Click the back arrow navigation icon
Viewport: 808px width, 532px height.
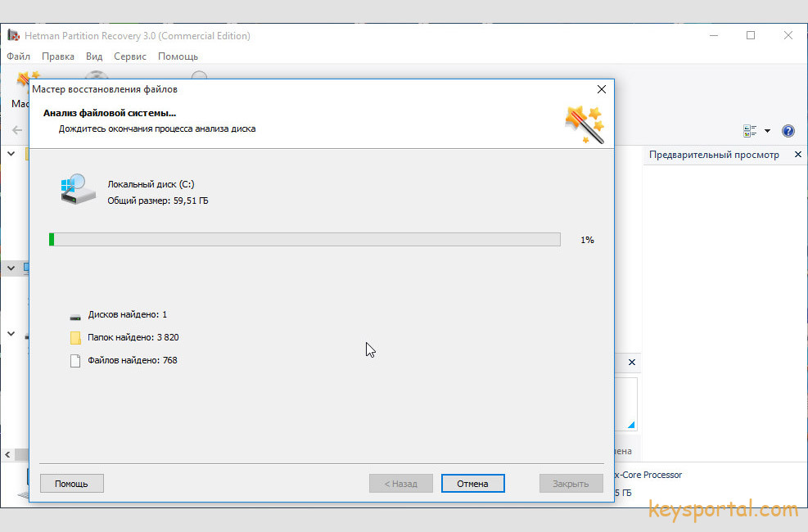click(17, 131)
